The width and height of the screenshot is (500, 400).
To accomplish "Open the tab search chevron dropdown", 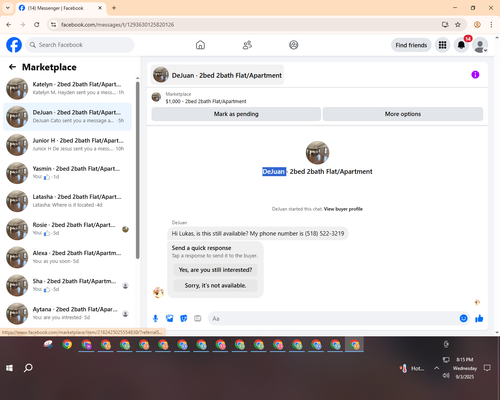I will coord(8,8).
